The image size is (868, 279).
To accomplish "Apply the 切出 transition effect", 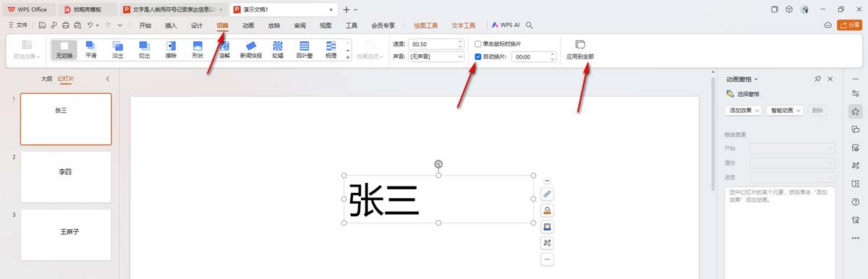I will point(144,49).
